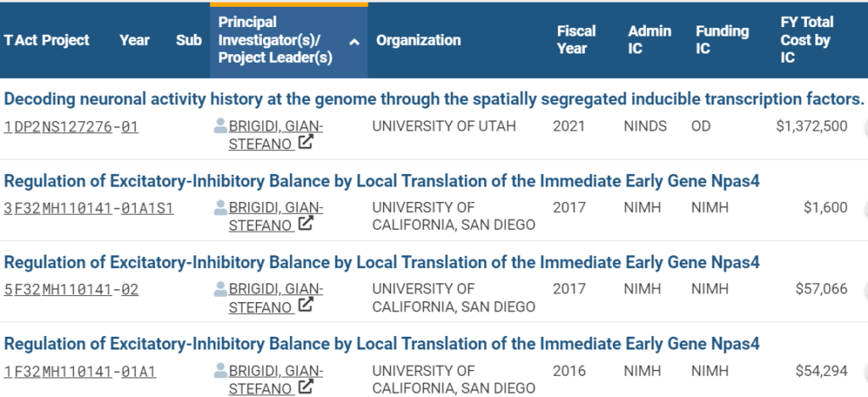Sort by FY Total Cost by IC header
The width and height of the screenshot is (868, 397).
807,40
